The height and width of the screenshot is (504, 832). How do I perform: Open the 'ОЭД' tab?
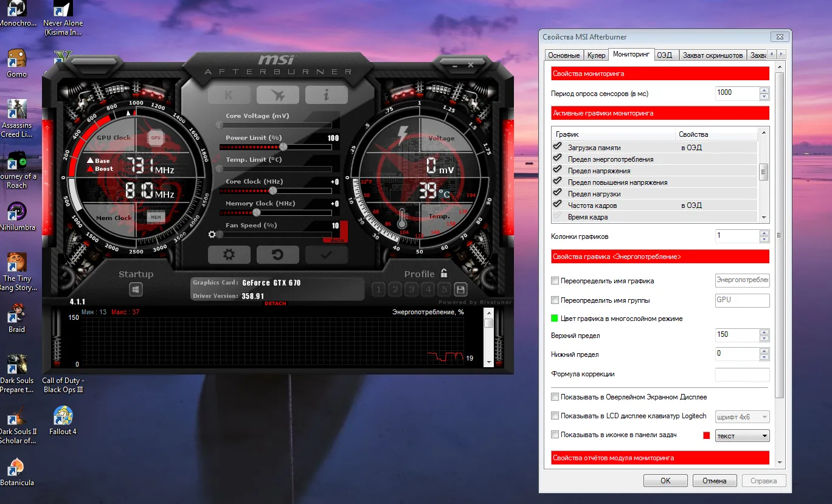coord(665,55)
